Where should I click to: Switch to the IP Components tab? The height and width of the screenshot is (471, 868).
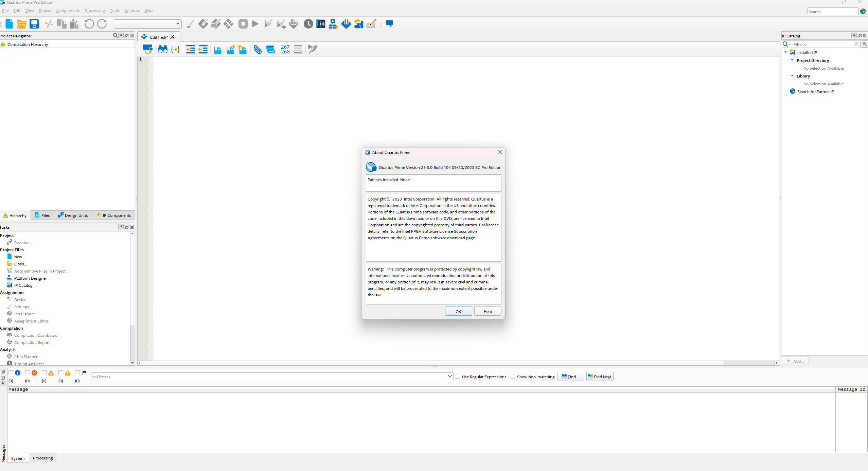[x=114, y=215]
